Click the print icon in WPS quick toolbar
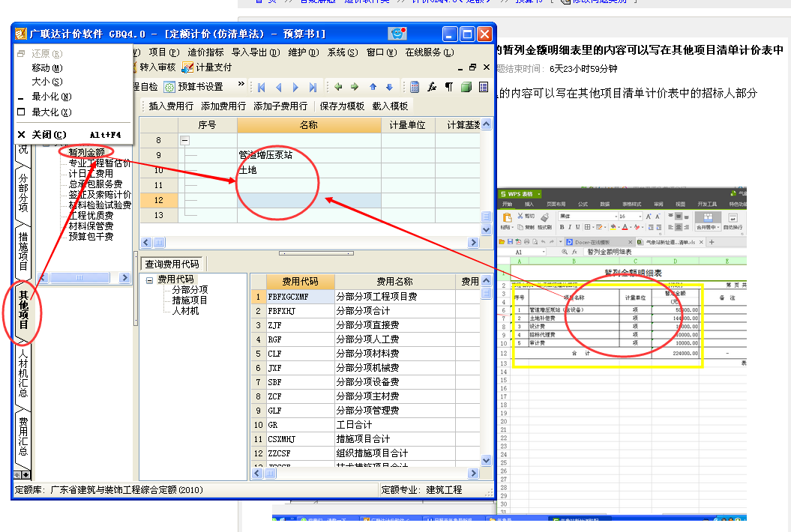Image resolution: width=791 pixels, height=532 pixels. pos(526,242)
